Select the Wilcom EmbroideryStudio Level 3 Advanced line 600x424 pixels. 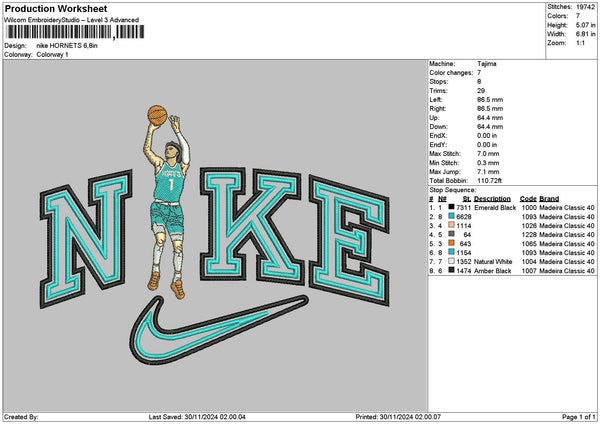click(x=72, y=20)
